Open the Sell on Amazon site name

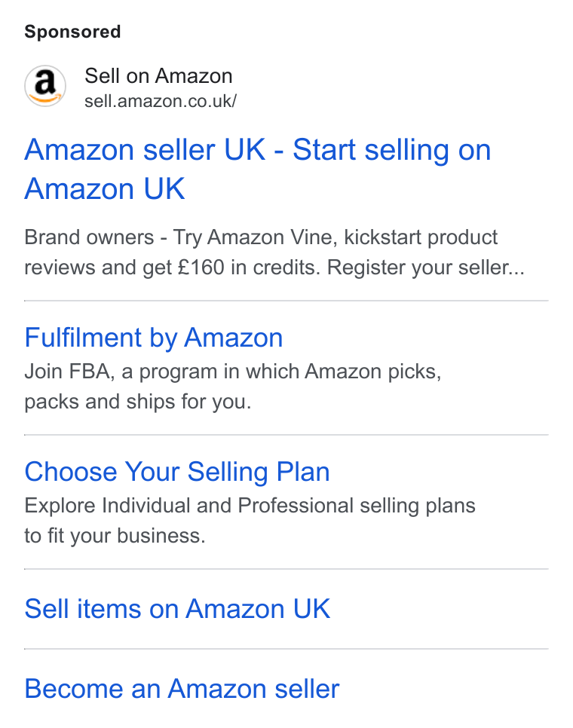(x=158, y=75)
